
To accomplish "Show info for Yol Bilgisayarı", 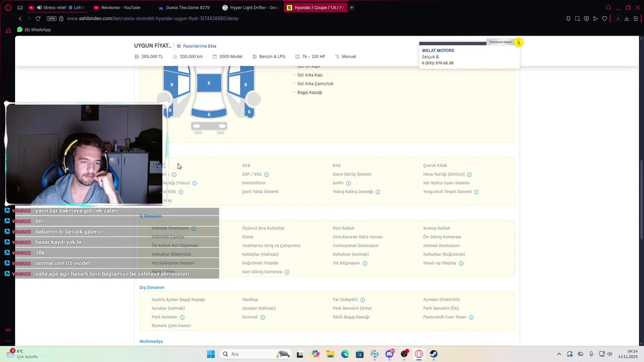I will point(365,263).
